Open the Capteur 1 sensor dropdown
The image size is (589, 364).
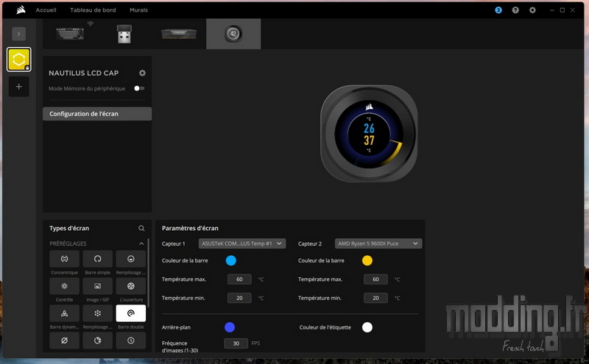click(241, 243)
